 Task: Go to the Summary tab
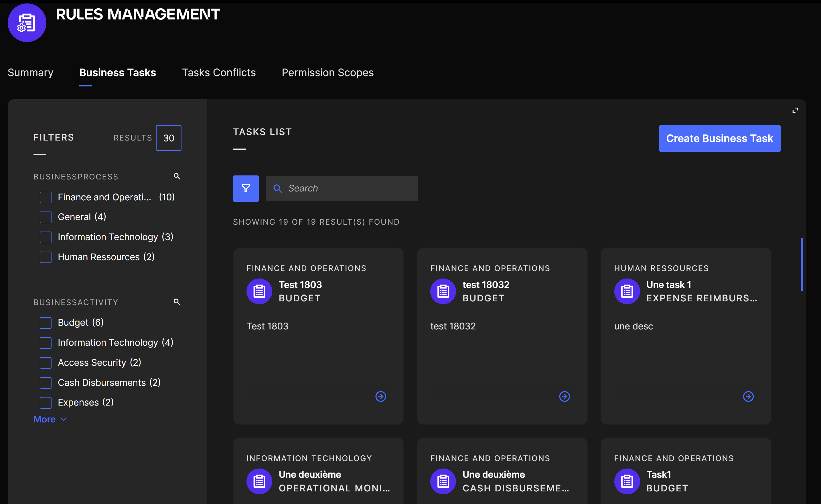[30, 72]
